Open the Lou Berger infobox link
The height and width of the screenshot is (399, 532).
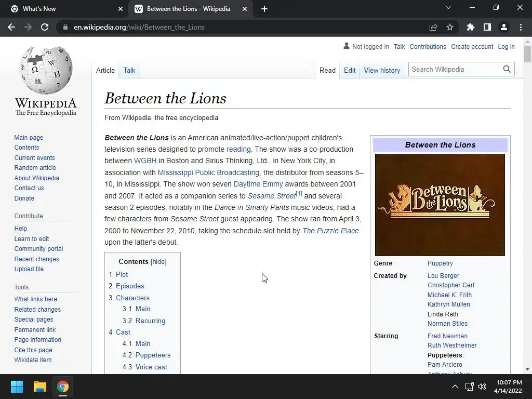pos(443,276)
